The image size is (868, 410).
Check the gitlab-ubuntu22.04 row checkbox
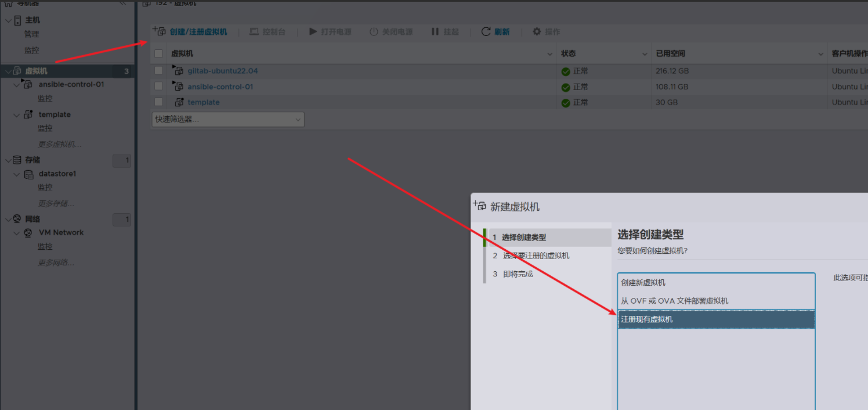[x=159, y=71]
